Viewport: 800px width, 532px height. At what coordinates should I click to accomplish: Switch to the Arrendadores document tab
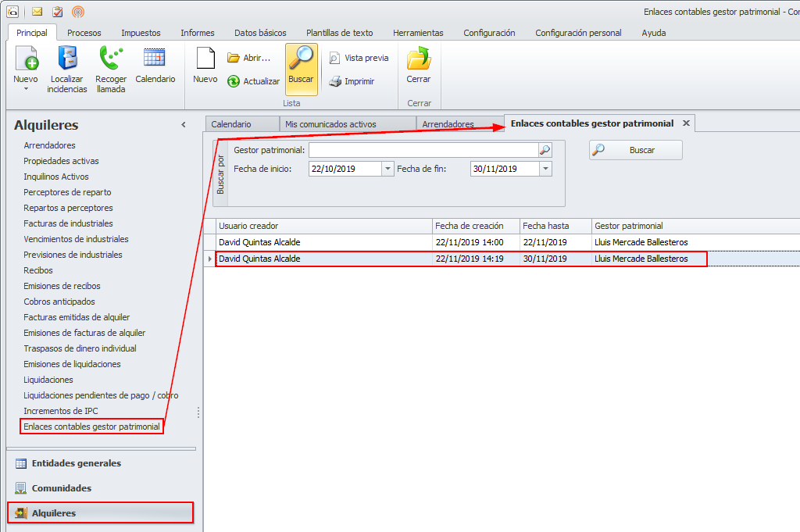coord(448,124)
